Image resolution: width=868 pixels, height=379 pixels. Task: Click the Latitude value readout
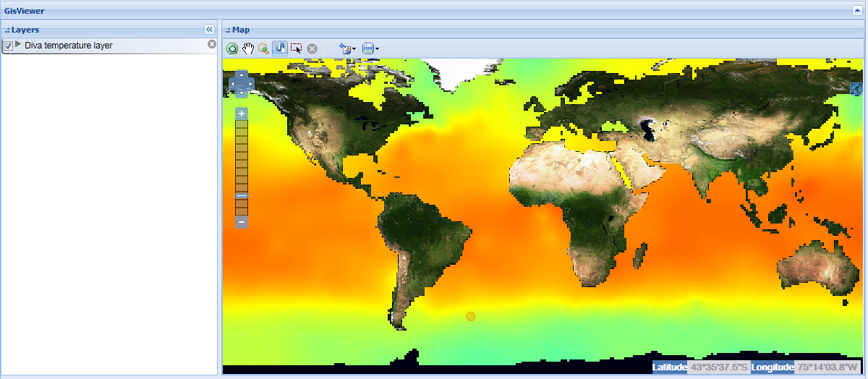tap(719, 367)
